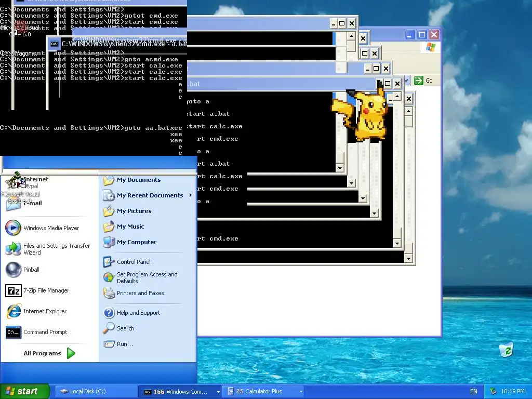The width and height of the screenshot is (532, 399).
Task: Click the EN language indicator
Action: click(474, 391)
